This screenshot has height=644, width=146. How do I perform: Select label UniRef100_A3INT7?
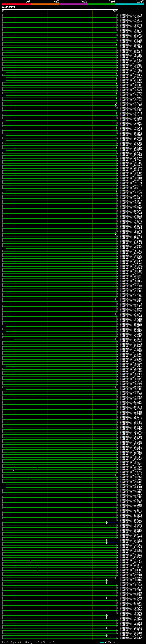tap(131, 424)
